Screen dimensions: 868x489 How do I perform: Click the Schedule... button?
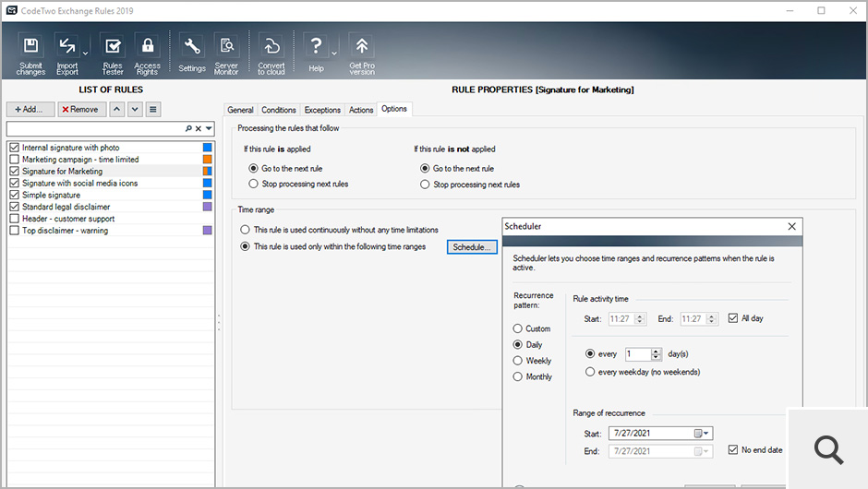point(472,247)
